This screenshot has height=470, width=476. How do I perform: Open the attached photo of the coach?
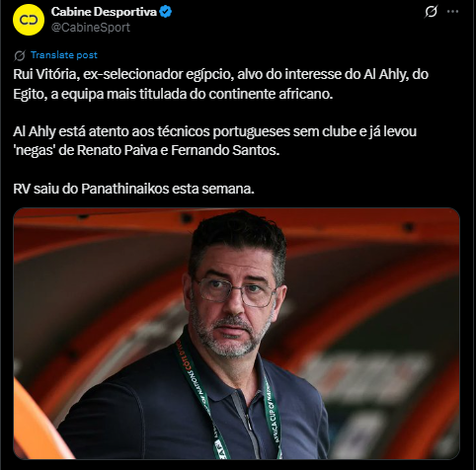[x=236, y=333]
